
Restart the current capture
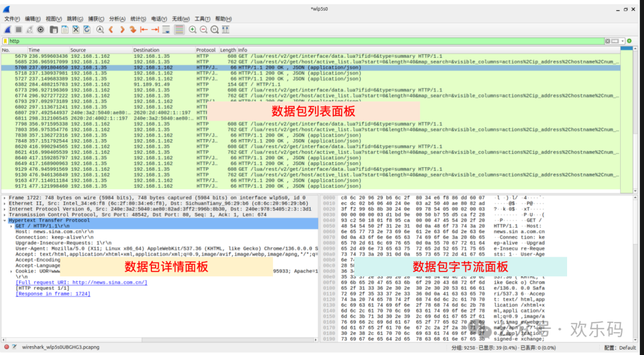(x=30, y=30)
